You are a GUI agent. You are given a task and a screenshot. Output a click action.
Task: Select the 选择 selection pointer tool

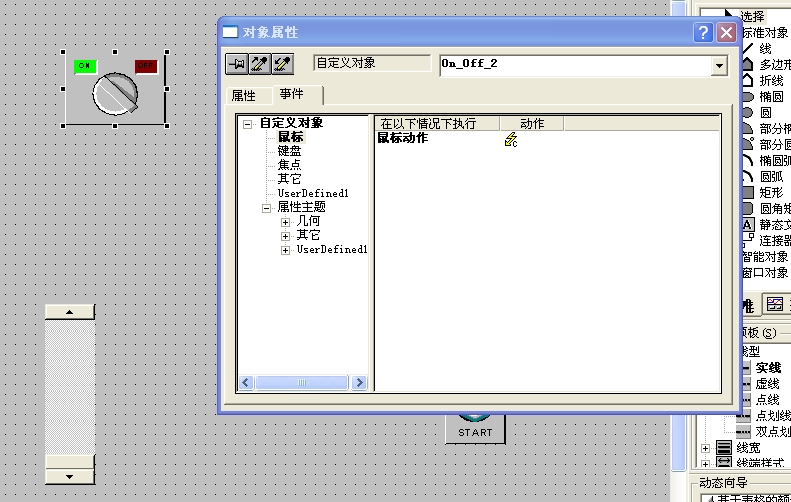(x=753, y=16)
